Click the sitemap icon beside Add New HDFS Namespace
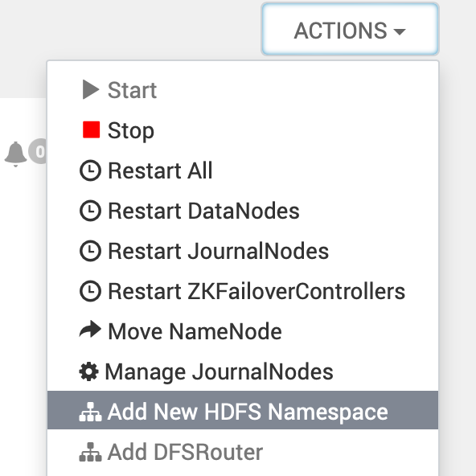Screen dimensions: 476x476 click(x=91, y=412)
